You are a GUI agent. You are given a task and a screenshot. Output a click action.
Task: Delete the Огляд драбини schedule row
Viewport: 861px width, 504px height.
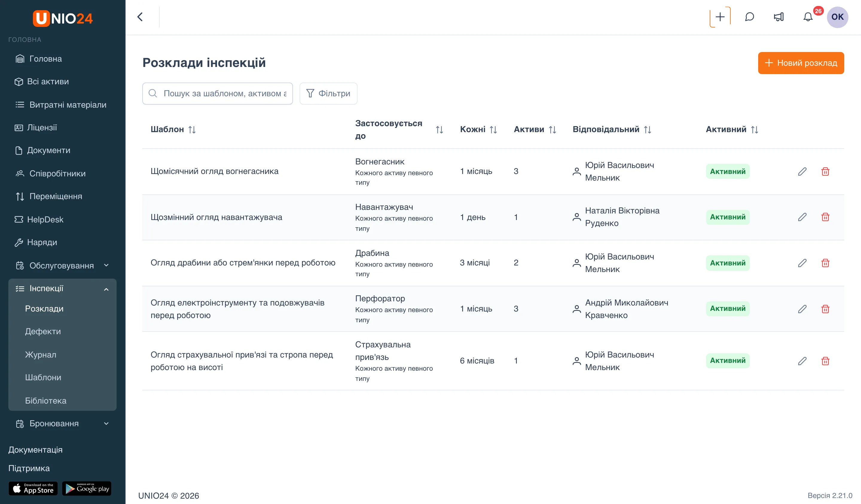click(825, 263)
